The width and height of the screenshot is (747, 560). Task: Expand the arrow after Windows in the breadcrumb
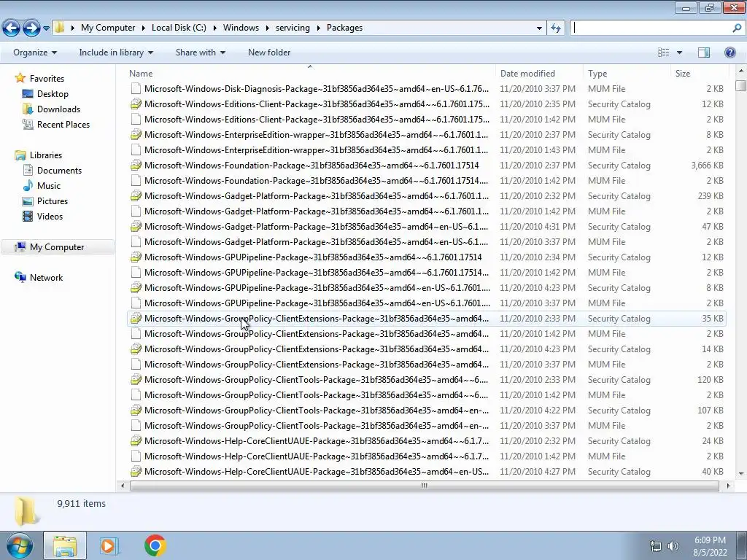[267, 28]
